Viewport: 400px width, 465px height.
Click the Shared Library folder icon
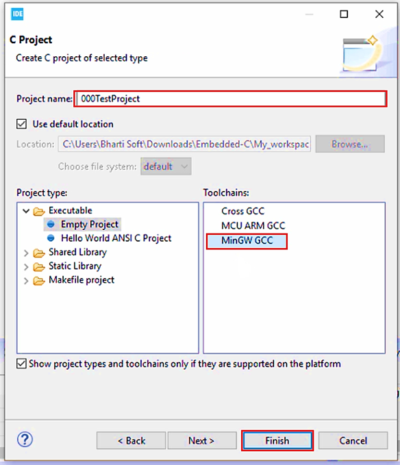tap(39, 253)
